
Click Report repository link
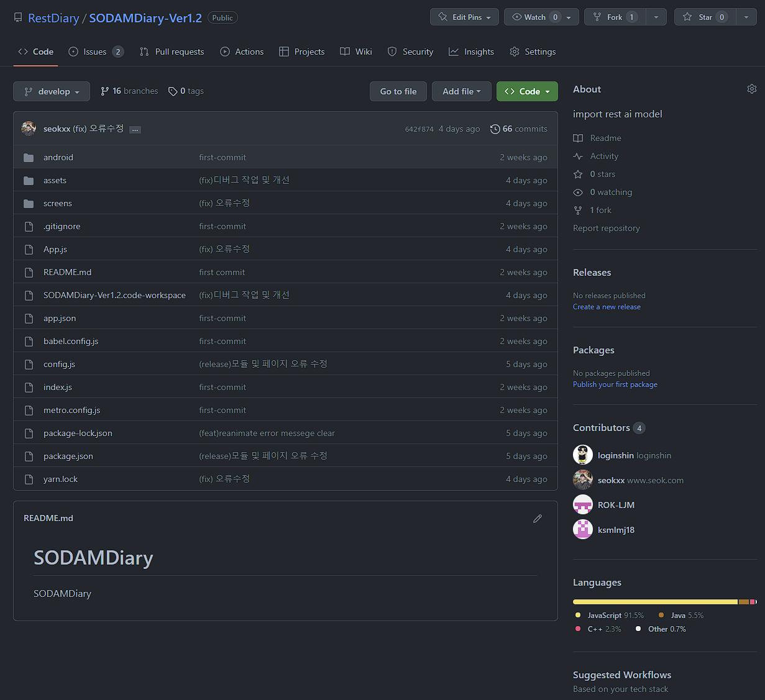(x=607, y=228)
